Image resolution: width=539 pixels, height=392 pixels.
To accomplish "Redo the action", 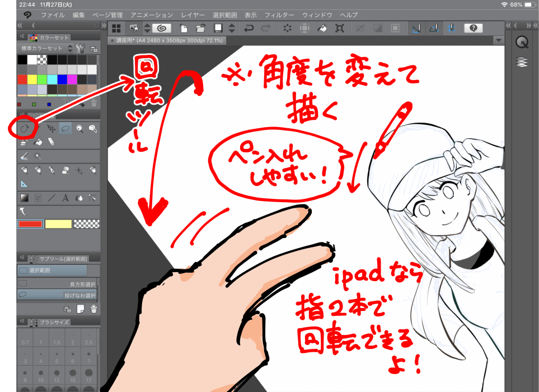I will click(x=266, y=28).
